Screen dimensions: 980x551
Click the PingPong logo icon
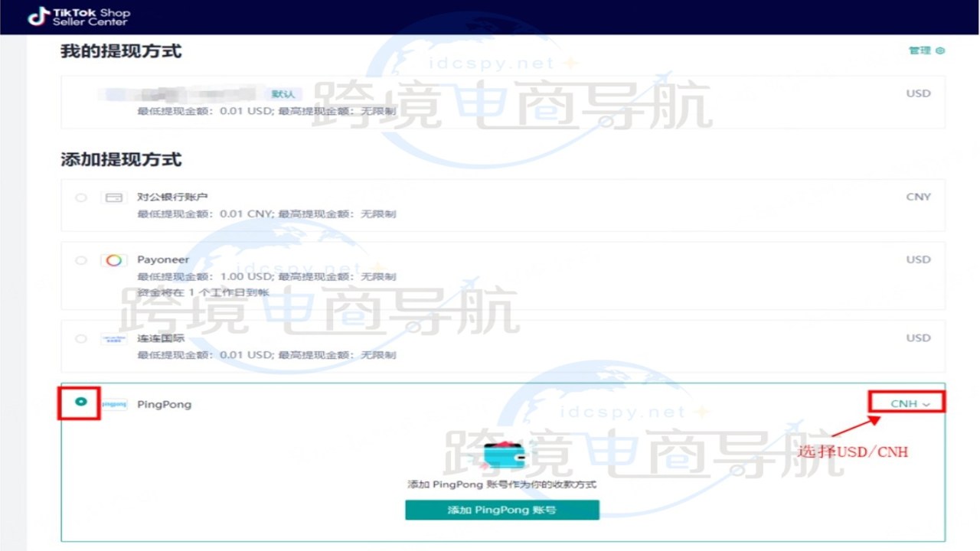[x=114, y=403]
